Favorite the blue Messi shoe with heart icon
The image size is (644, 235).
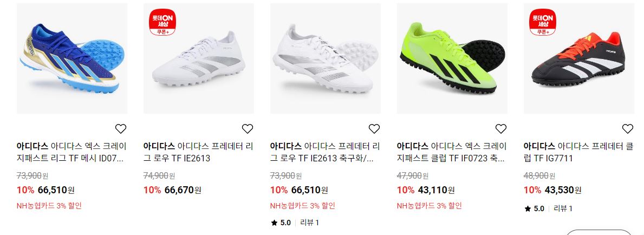[x=120, y=128]
